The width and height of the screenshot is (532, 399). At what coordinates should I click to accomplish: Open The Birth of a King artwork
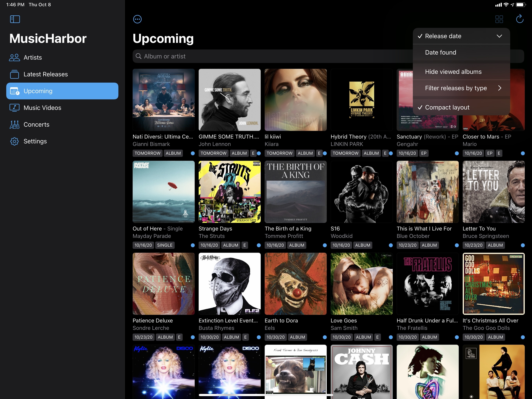296,192
